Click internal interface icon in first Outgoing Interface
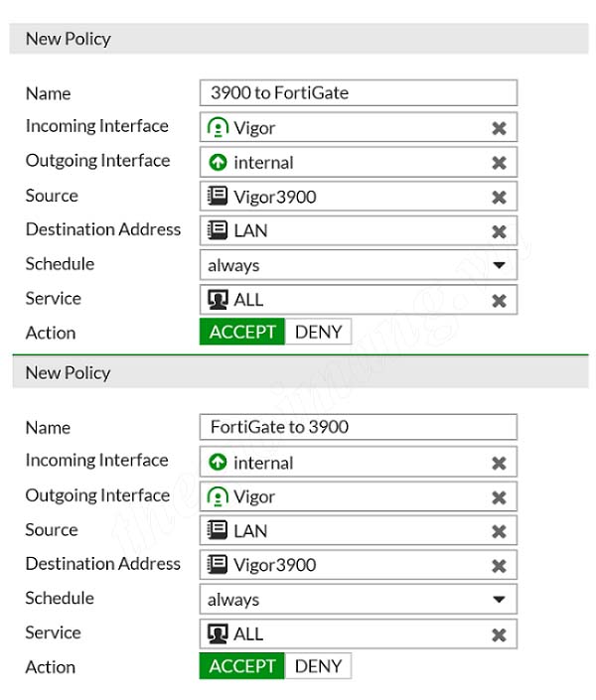Screen dimensions: 596x700 coord(218,162)
